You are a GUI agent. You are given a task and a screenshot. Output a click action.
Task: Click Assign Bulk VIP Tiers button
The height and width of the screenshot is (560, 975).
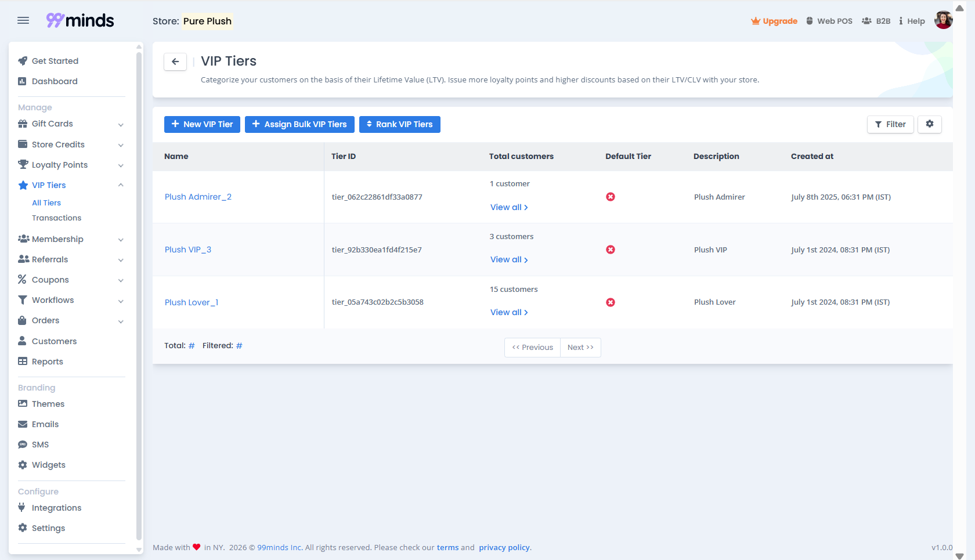[299, 124]
